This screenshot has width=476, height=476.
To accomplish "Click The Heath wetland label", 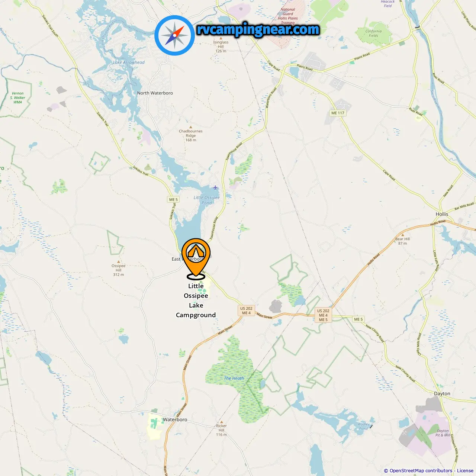I will (234, 378).
